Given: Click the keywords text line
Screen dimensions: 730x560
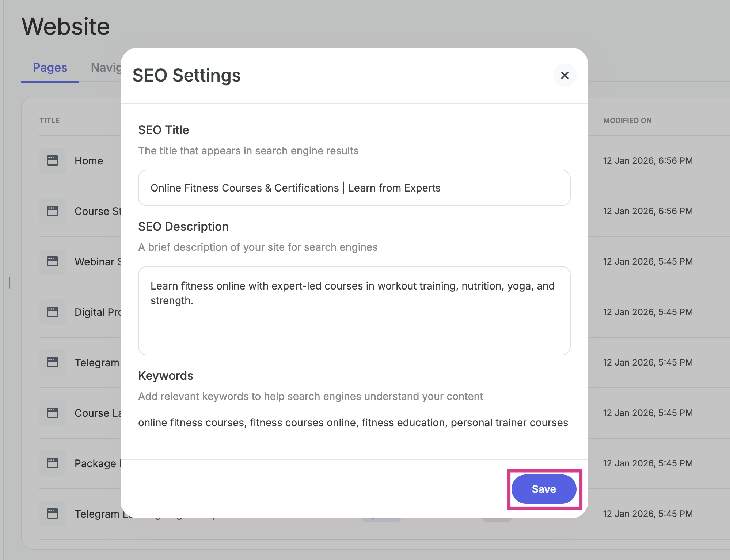Looking at the screenshot, I should click(x=353, y=423).
